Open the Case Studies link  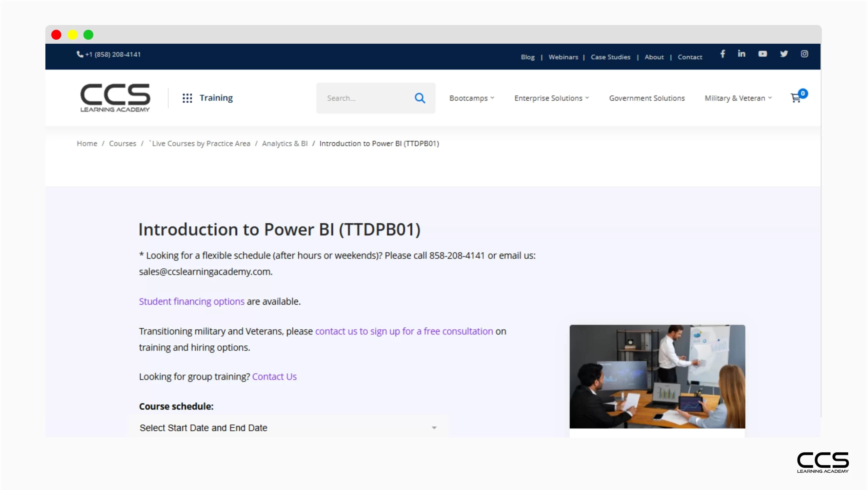610,57
